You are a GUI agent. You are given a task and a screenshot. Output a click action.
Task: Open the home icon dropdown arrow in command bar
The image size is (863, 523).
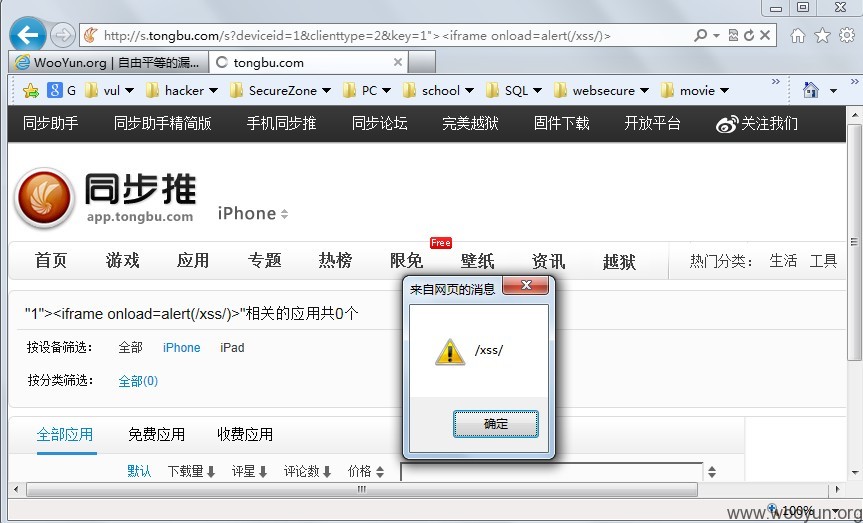point(833,90)
